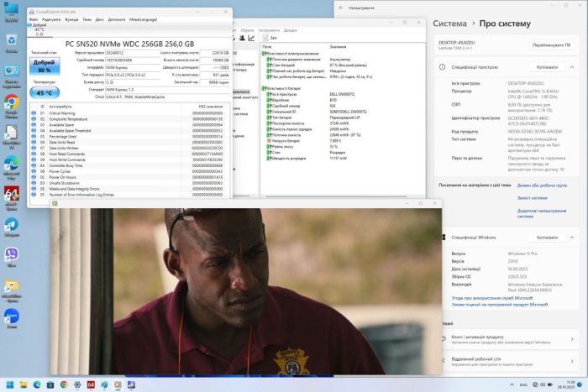Click the Система breadcrumb in Settings
The height and width of the screenshot is (392, 588).
[449, 24]
